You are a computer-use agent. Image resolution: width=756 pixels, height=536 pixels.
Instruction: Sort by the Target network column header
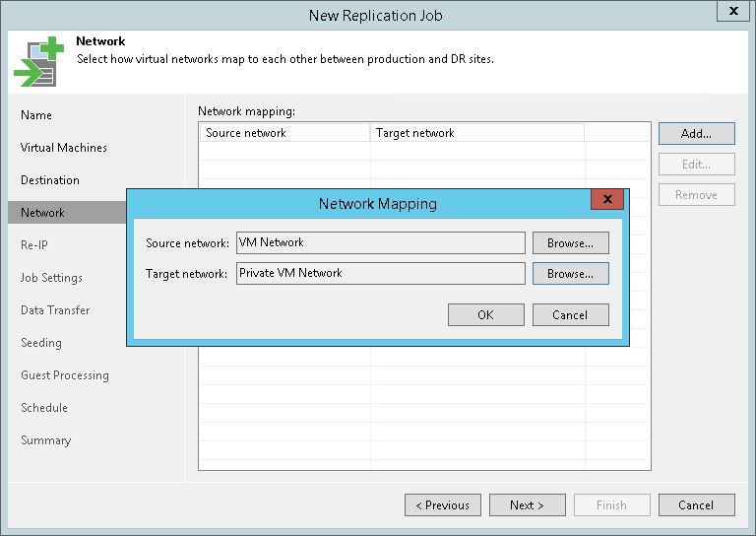tap(476, 133)
